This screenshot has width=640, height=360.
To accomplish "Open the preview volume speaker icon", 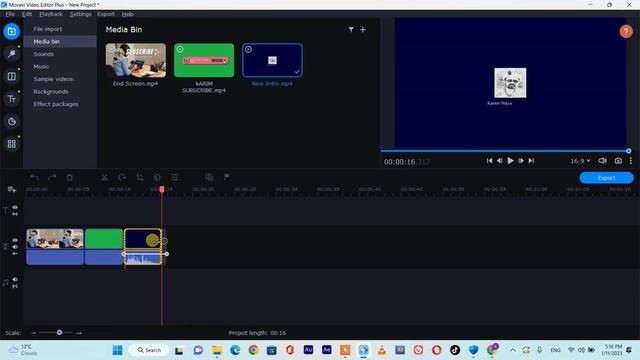I will 602,161.
